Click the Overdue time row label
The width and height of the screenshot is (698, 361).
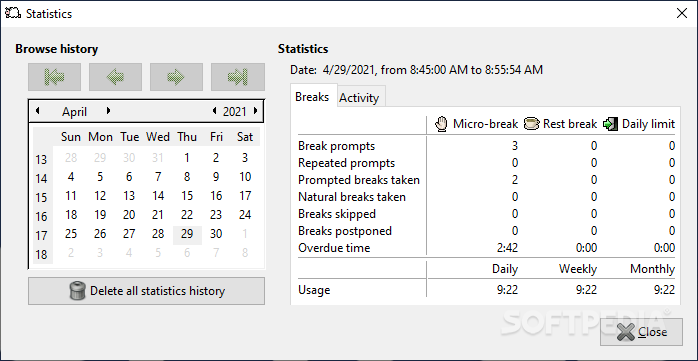pyautogui.click(x=334, y=247)
